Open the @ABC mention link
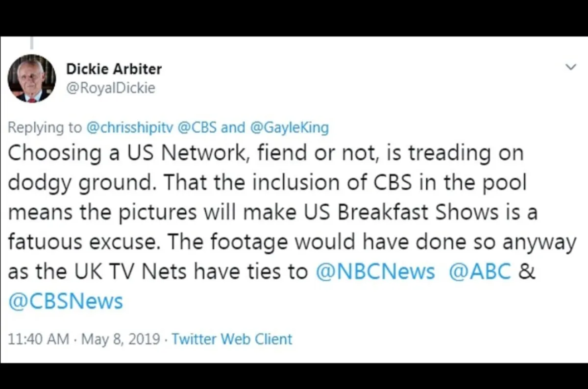The image size is (588, 389). tap(480, 272)
